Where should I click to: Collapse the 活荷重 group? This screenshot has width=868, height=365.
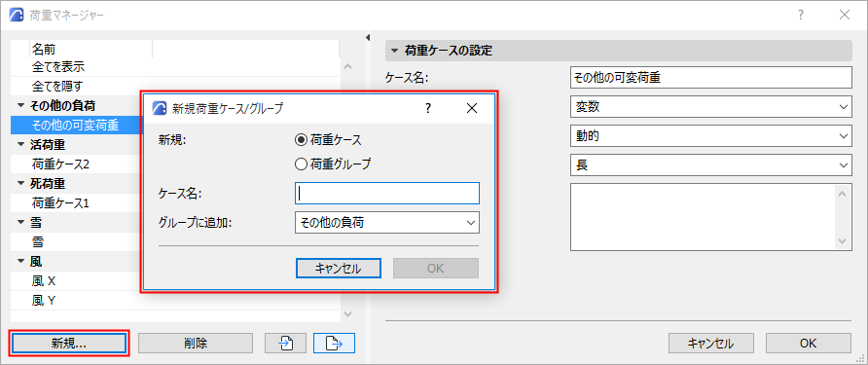pyautogui.click(x=21, y=145)
